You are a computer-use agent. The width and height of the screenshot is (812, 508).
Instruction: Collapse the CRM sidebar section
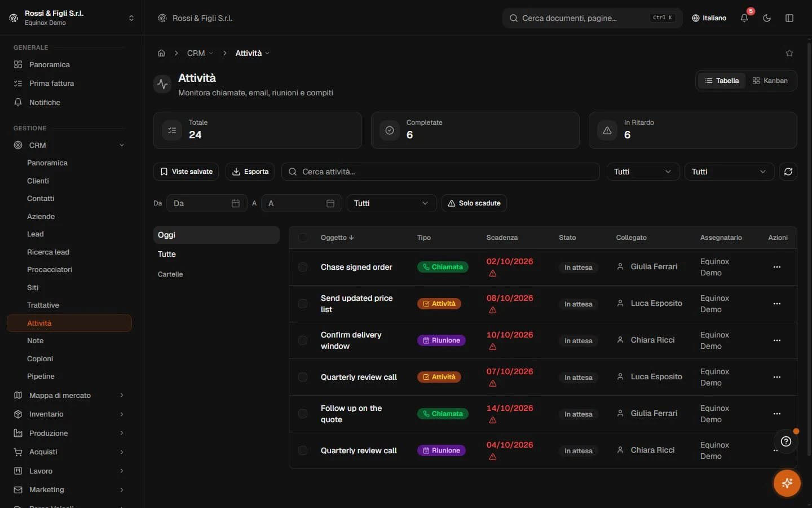coord(69,145)
